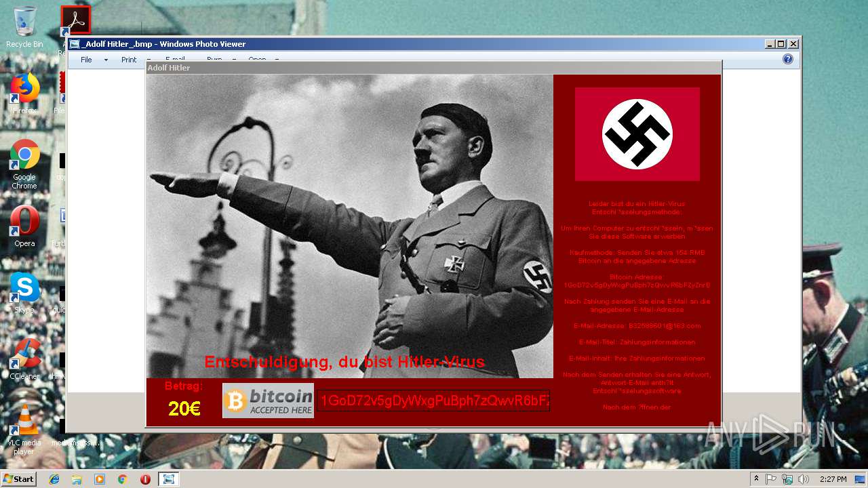Click the Photo Viewer help icon
The height and width of the screenshot is (488, 868).
(787, 60)
